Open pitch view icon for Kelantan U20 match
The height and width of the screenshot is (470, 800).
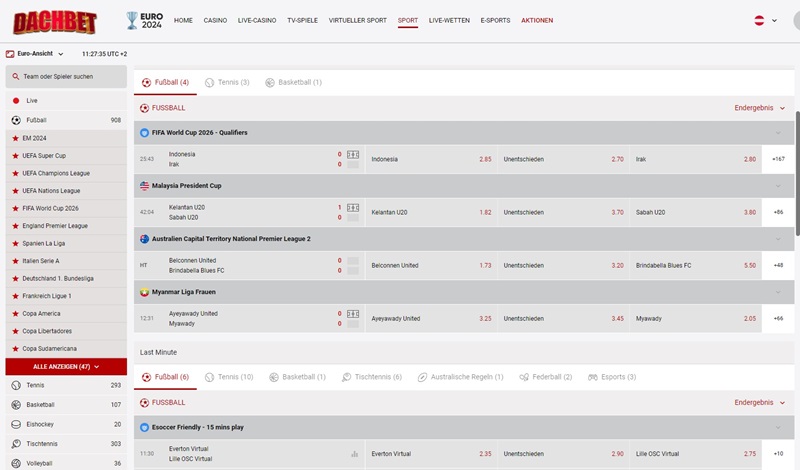(x=353, y=208)
